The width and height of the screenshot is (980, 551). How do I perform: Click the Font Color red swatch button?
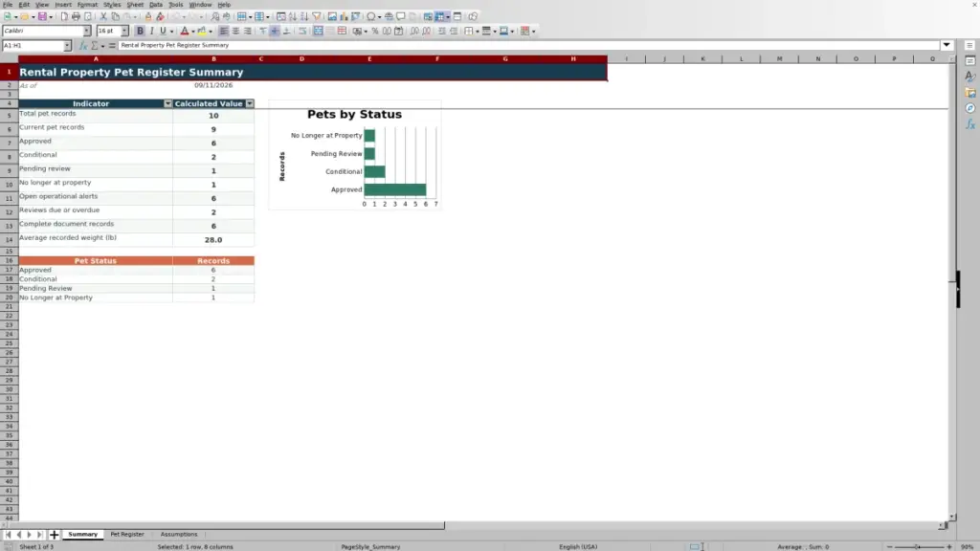pyautogui.click(x=185, y=31)
